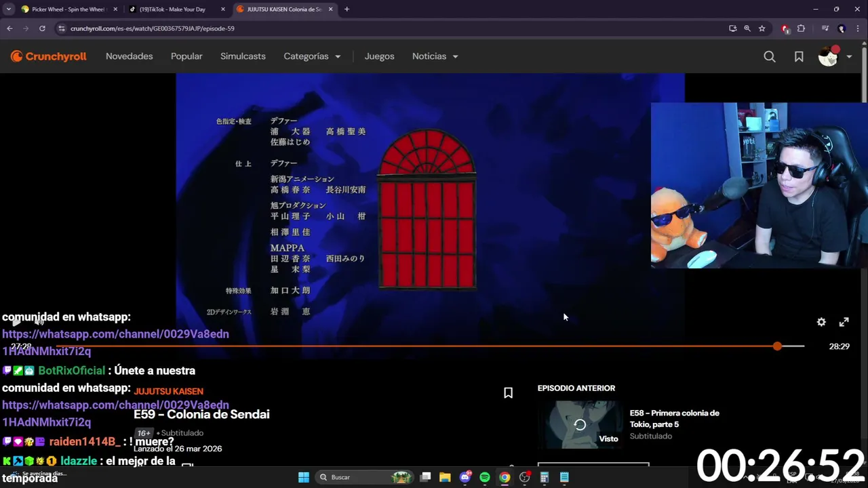The width and height of the screenshot is (868, 488).
Task: Close the JUJUTSU KAISEN tab
Action: 332,9
